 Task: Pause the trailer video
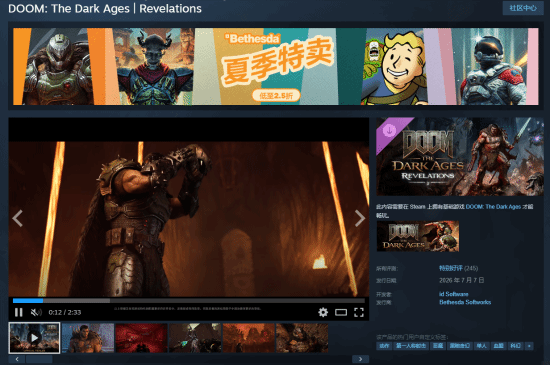[19, 312]
